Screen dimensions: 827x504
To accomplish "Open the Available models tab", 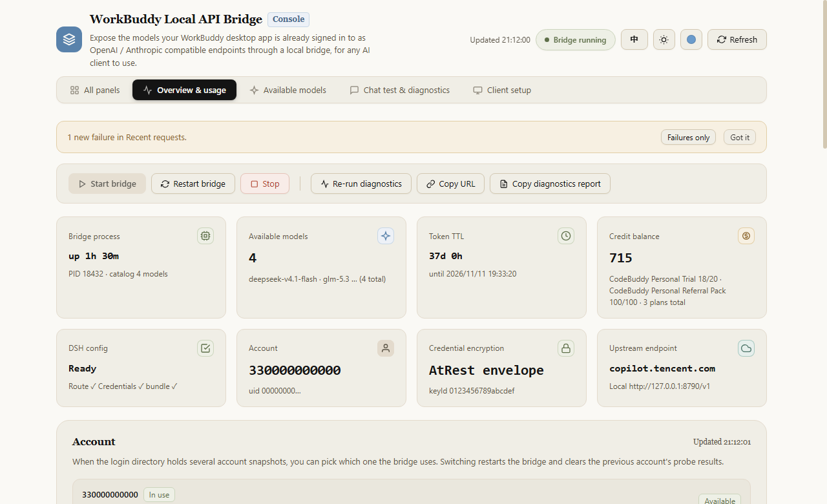I will [x=288, y=90].
